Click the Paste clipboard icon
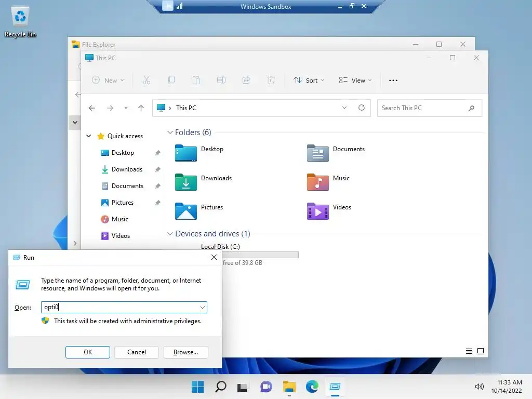The width and height of the screenshot is (532, 399). 196,81
